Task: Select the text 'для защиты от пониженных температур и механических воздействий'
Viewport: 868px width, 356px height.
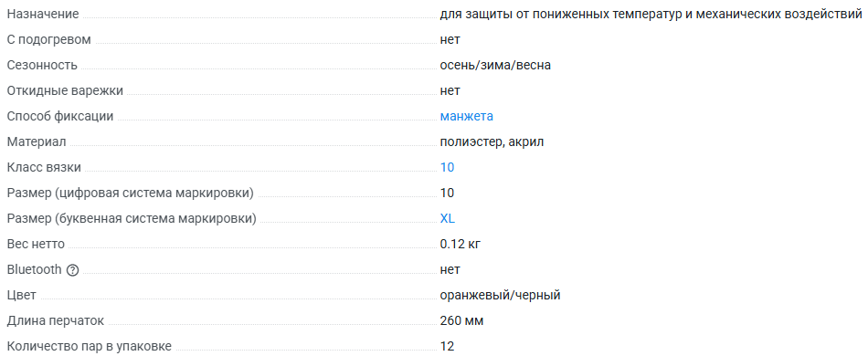Action: pos(651,15)
